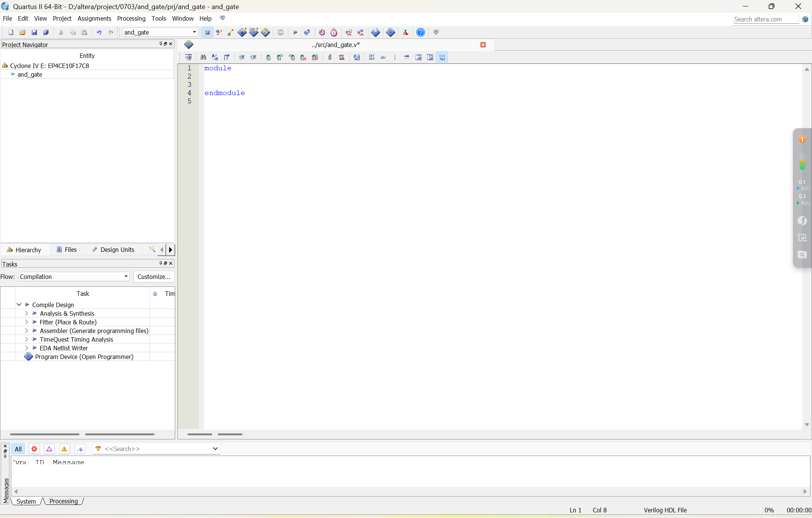Open the project entity dropdown and_gate
The width and height of the screenshot is (812, 518).
tap(160, 32)
